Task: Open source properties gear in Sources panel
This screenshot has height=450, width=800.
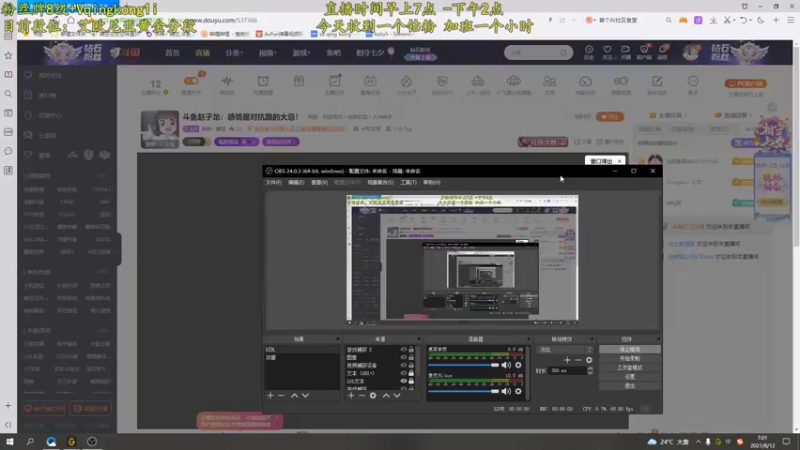Action: tap(373, 395)
